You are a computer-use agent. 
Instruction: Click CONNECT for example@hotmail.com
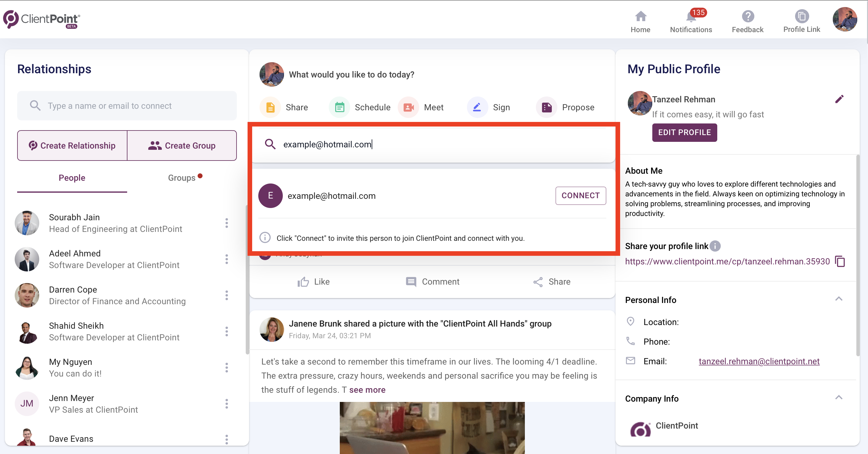click(580, 196)
